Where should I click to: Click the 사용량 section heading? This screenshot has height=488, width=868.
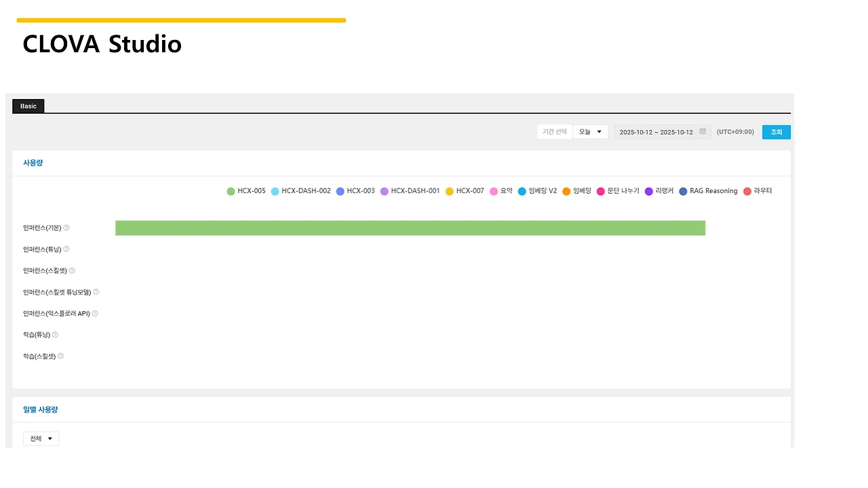(x=33, y=163)
